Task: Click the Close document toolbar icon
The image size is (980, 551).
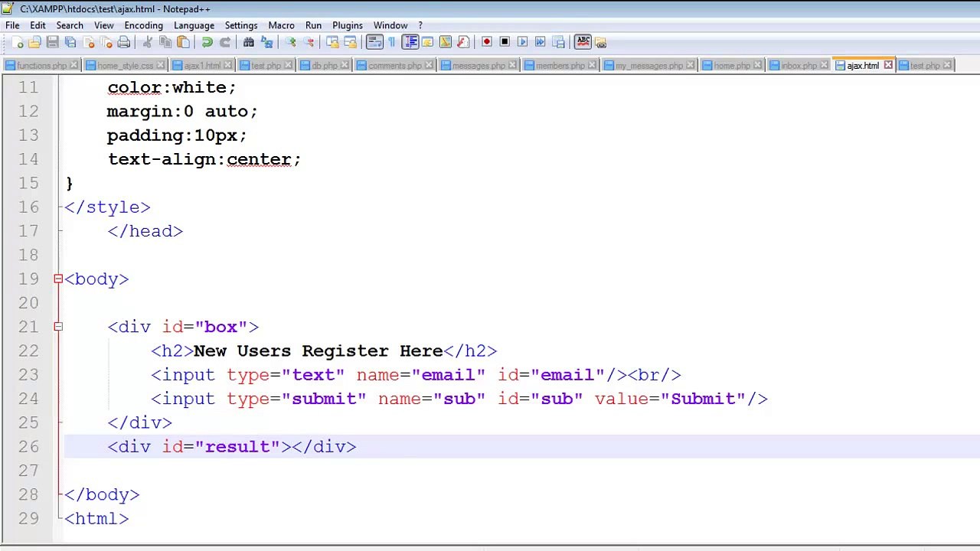Action: (88, 42)
